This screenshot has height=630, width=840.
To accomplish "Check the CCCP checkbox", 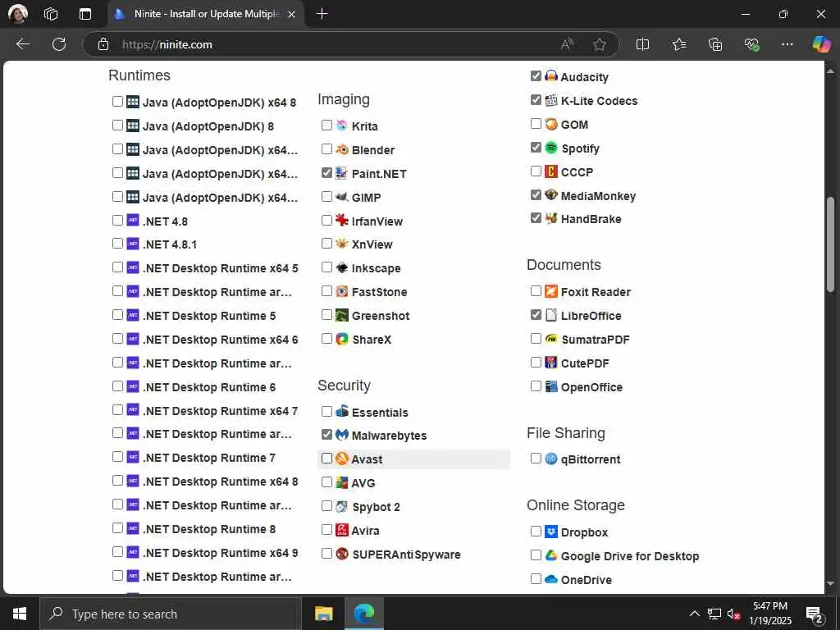I will 536,171.
